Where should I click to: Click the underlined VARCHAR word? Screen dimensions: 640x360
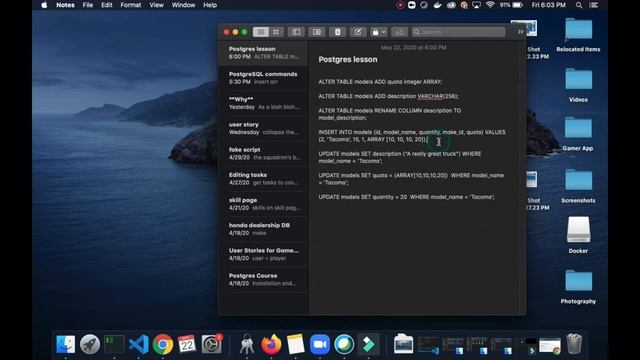[430, 96]
